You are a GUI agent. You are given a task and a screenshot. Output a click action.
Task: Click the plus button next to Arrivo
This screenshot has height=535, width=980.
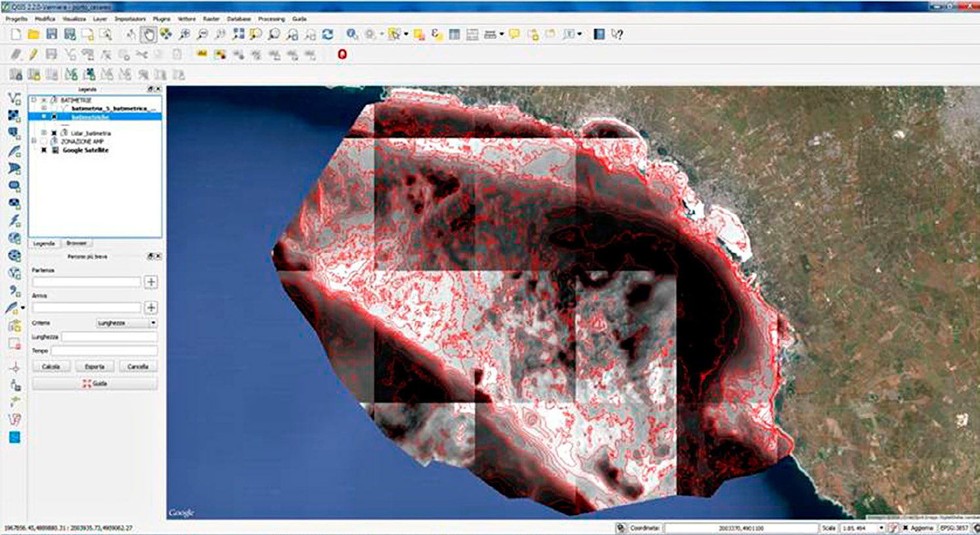(x=151, y=307)
